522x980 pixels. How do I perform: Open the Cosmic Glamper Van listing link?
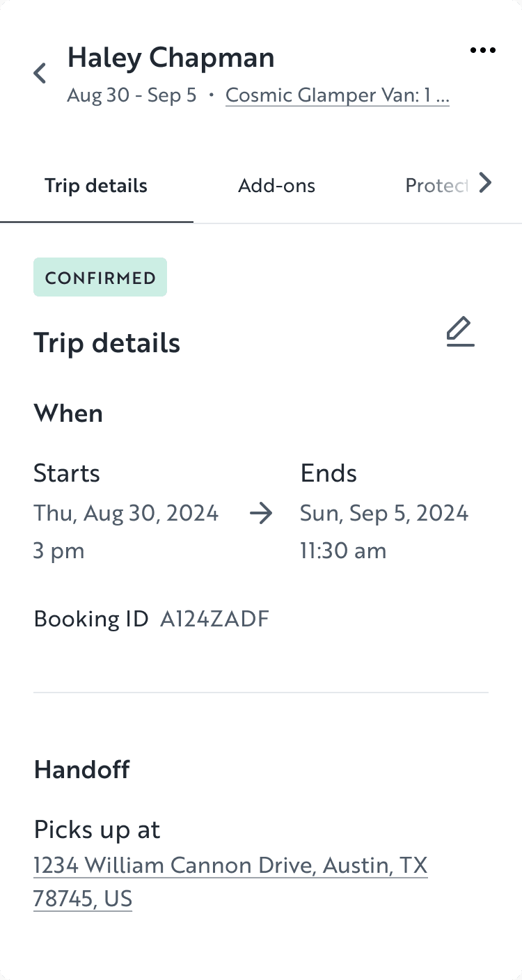click(x=337, y=95)
